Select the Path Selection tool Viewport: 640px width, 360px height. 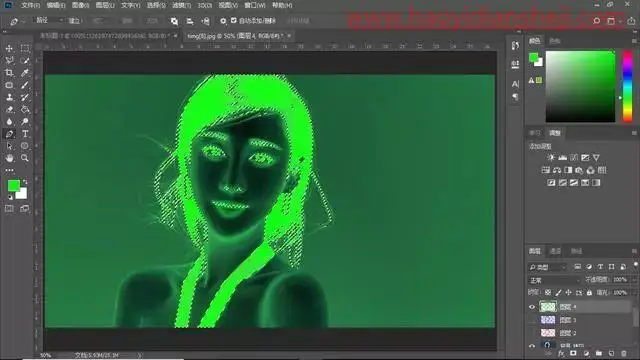9,146
